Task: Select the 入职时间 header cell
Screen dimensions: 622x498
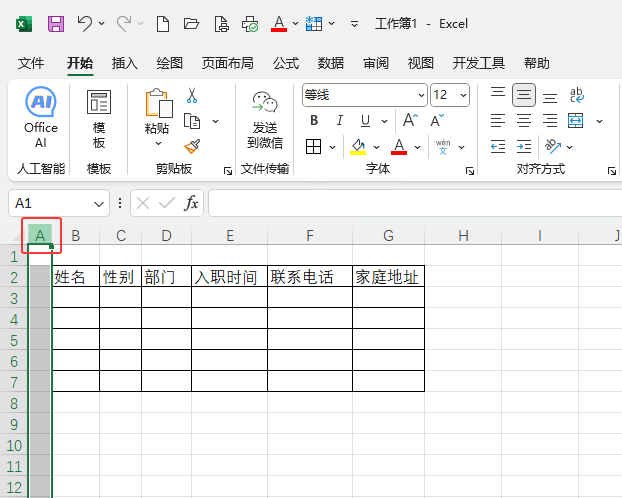Action: pos(229,276)
